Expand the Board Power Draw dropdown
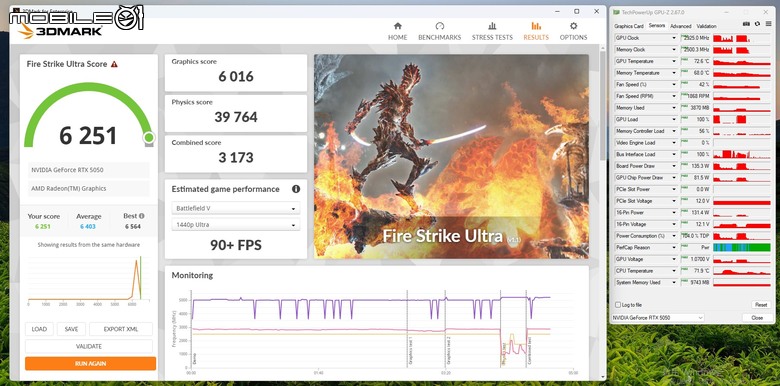The width and height of the screenshot is (780, 386). (x=675, y=166)
